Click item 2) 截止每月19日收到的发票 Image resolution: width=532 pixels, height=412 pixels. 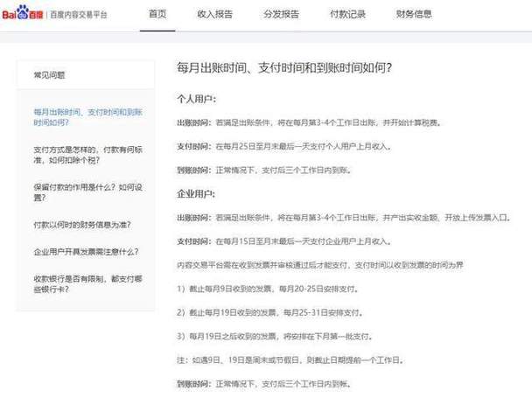click(x=270, y=312)
